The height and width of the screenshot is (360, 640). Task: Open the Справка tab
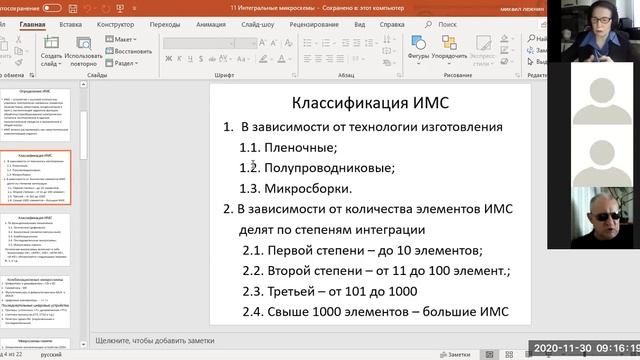(392, 24)
